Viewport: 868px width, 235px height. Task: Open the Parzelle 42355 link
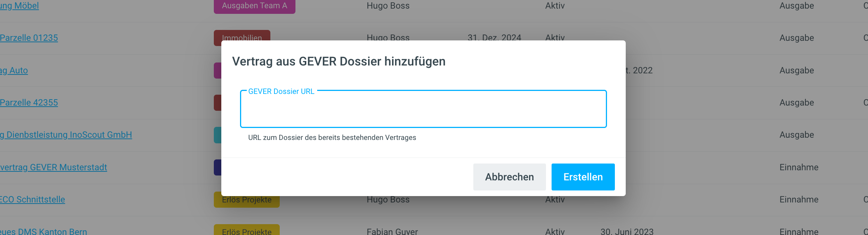[x=29, y=103]
